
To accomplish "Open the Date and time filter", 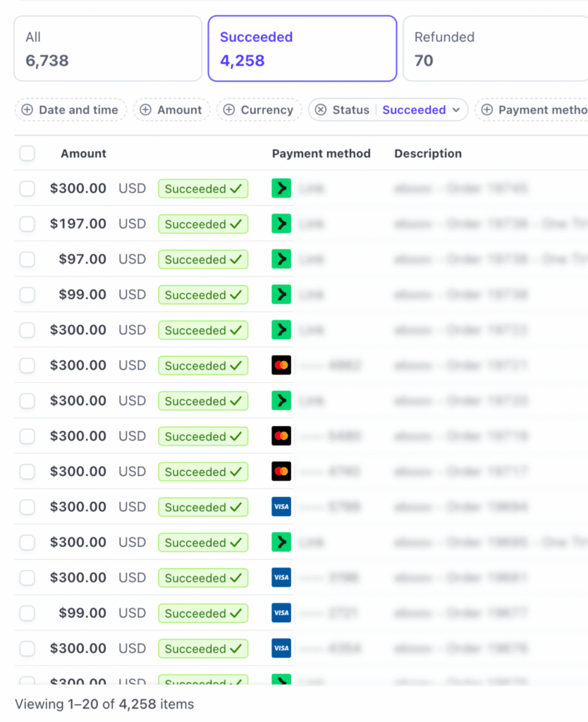I will [78, 110].
